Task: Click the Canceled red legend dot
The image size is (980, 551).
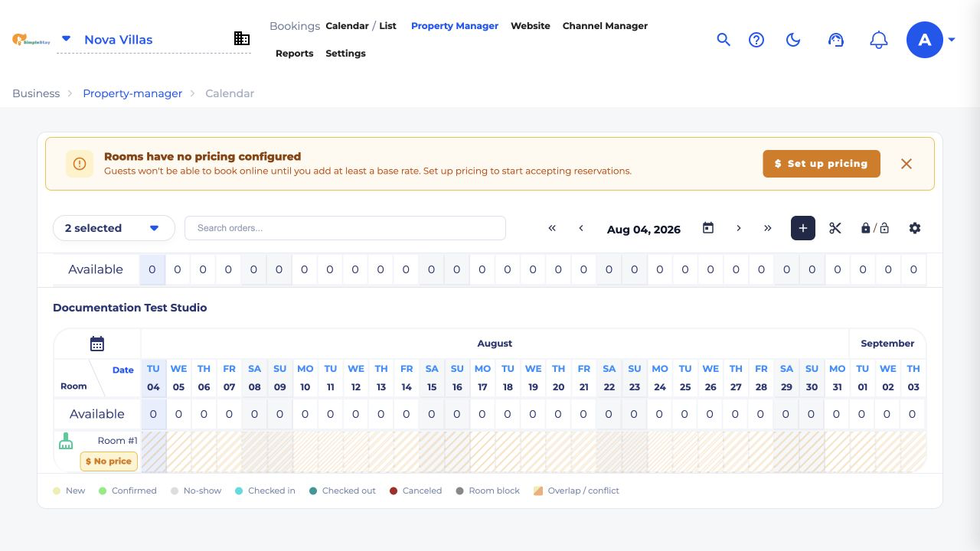Action: (394, 491)
